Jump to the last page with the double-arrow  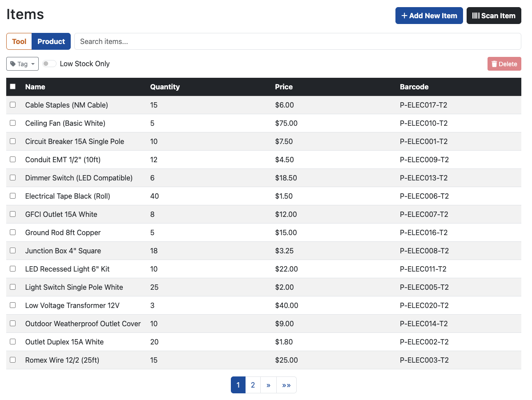click(x=286, y=384)
